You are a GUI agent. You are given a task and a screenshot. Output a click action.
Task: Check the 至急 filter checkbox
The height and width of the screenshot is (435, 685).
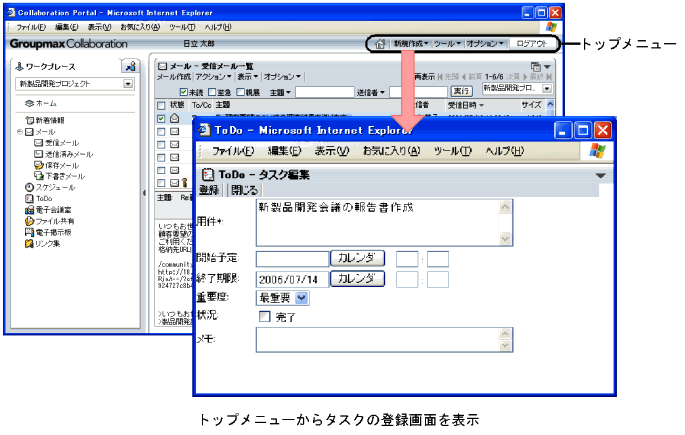[x=212, y=92]
